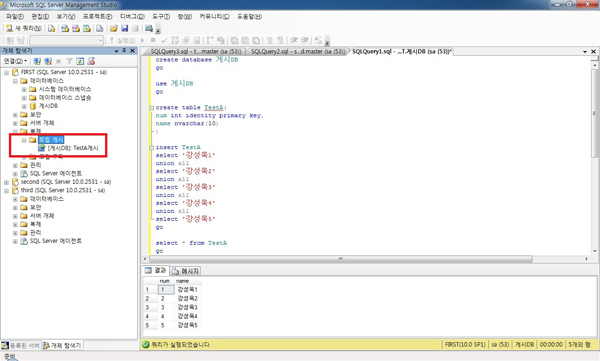Image resolution: width=600 pixels, height=361 pixels.
Task: Click the Analysis Services XMLA Query icon
Action: 87,28
